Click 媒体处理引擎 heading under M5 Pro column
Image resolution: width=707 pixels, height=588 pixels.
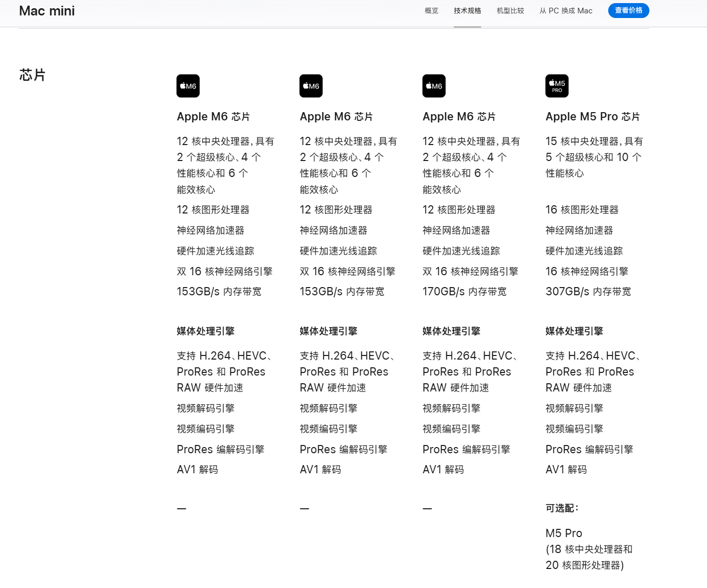pyautogui.click(x=574, y=331)
